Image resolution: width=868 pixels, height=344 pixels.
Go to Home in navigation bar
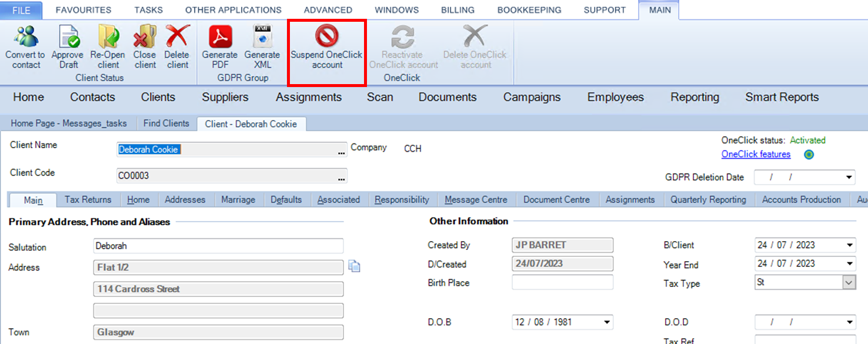click(x=28, y=97)
